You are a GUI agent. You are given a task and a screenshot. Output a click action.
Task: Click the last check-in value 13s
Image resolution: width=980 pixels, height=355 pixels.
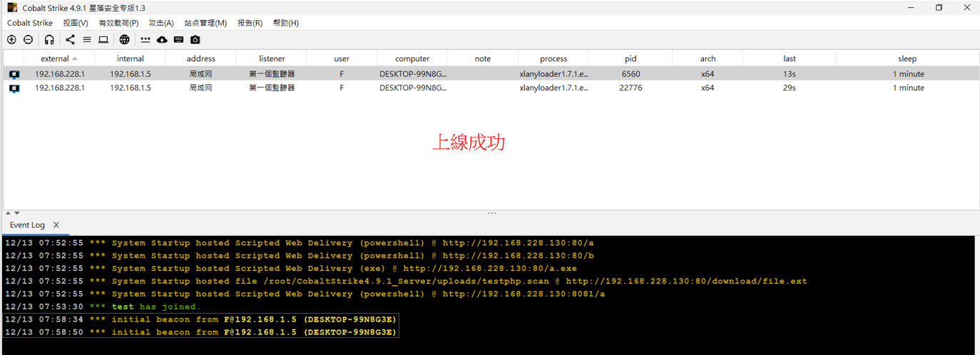790,74
